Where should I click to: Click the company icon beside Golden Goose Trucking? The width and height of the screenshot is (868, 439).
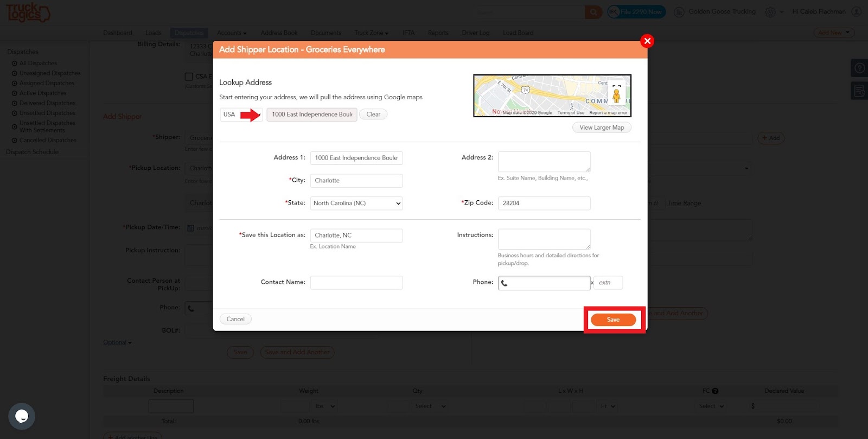[679, 12]
